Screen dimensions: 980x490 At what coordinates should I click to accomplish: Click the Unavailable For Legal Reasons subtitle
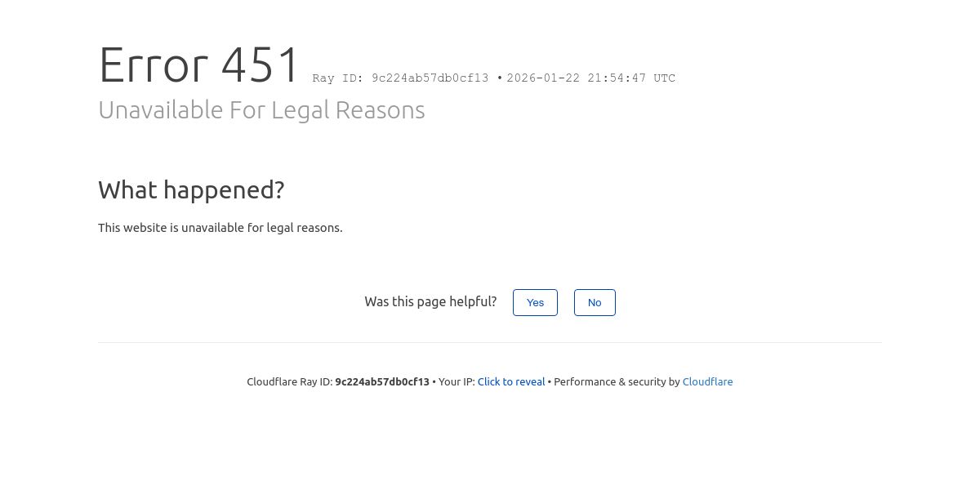tap(261, 110)
